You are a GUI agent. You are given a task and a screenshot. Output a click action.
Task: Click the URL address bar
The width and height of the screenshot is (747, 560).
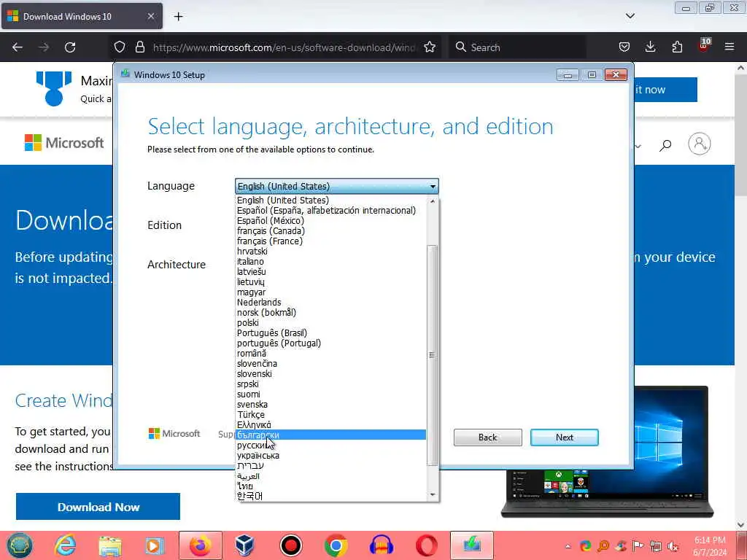click(x=284, y=47)
